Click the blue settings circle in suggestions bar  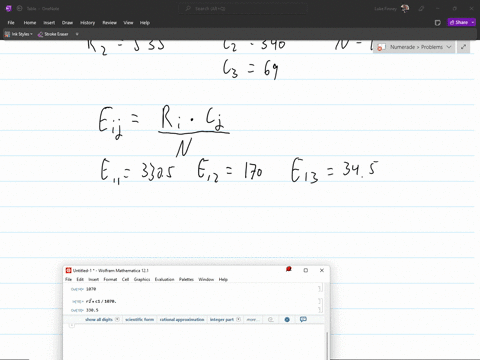(x=287, y=319)
